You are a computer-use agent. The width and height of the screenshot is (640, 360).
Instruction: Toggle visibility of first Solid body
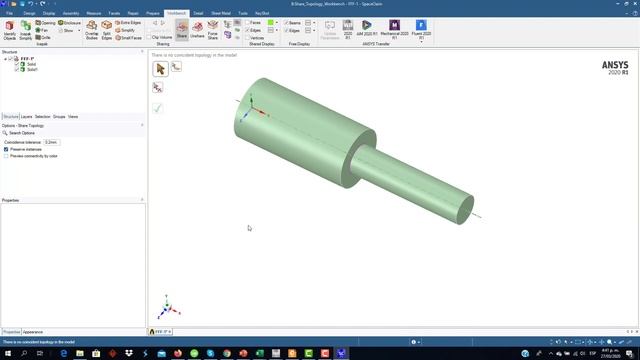(17, 64)
